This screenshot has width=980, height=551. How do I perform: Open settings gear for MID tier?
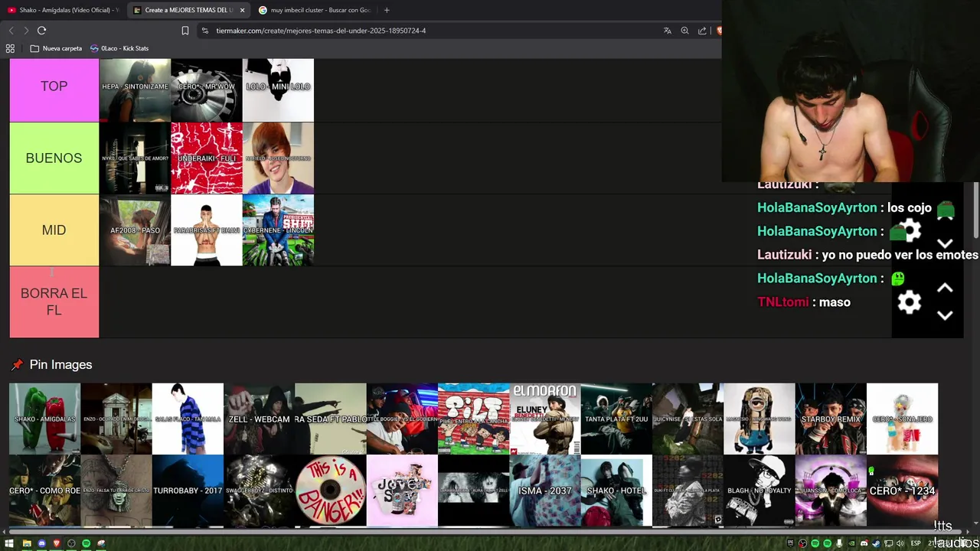pyautogui.click(x=909, y=230)
